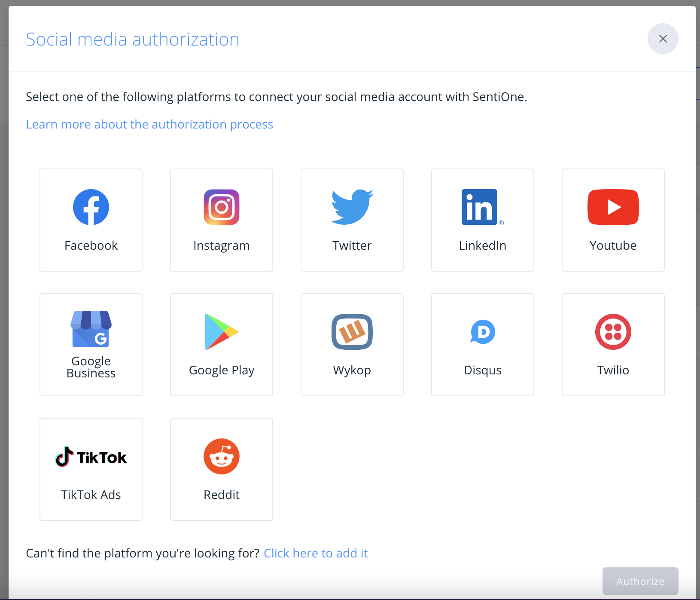700x600 pixels.
Task: Click the Instagram label text
Action: click(222, 246)
